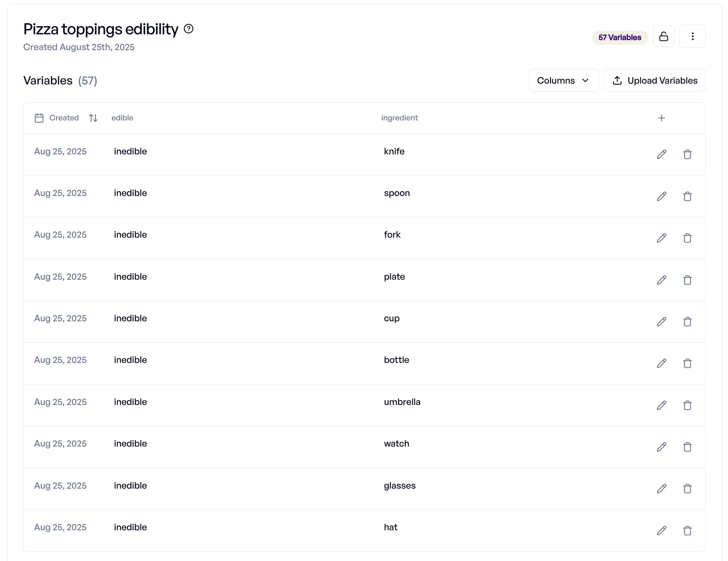Viewport: 728px width, 561px height.
Task: Add a new column with plus icon
Action: point(661,118)
